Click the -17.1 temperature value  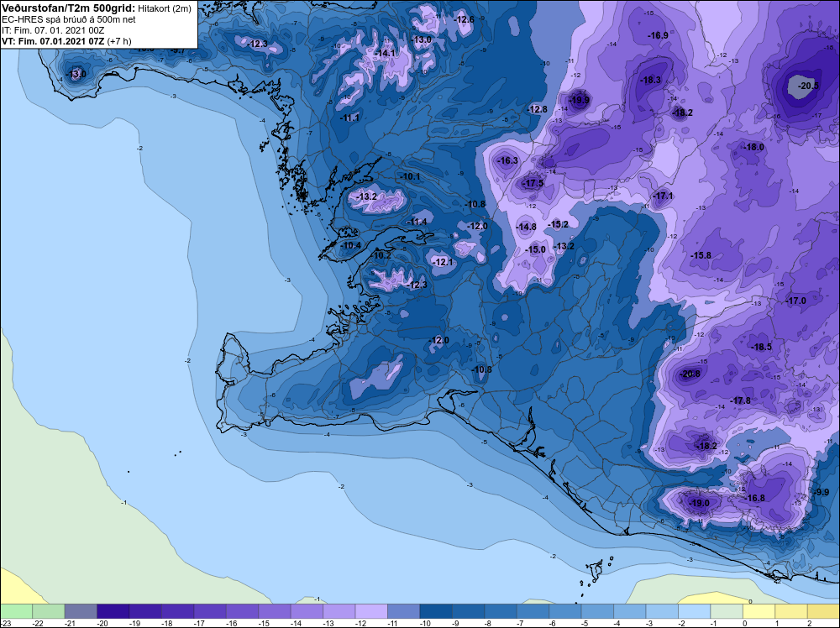tap(664, 196)
